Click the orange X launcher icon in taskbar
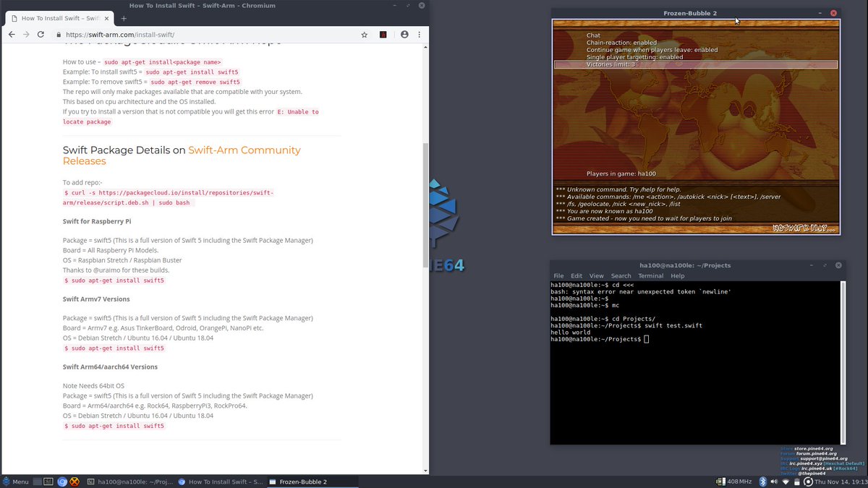The width and height of the screenshot is (868, 488). click(75, 481)
